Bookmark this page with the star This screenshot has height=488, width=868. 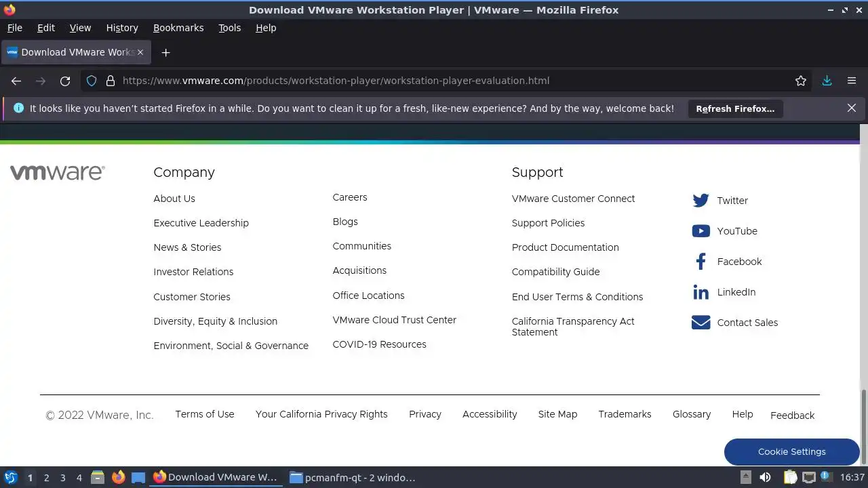click(x=801, y=81)
